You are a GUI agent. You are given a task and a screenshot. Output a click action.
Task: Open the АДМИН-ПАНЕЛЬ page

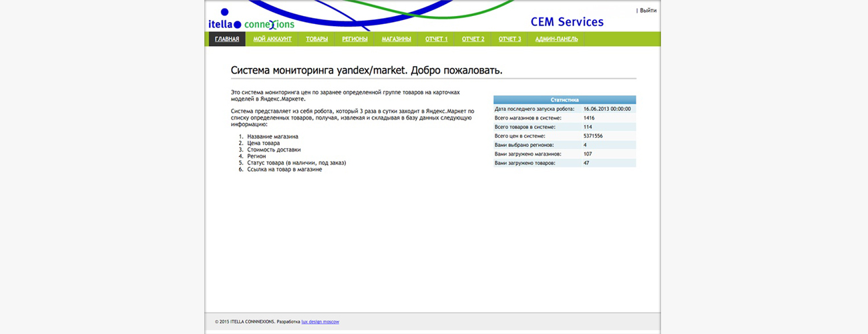click(556, 39)
